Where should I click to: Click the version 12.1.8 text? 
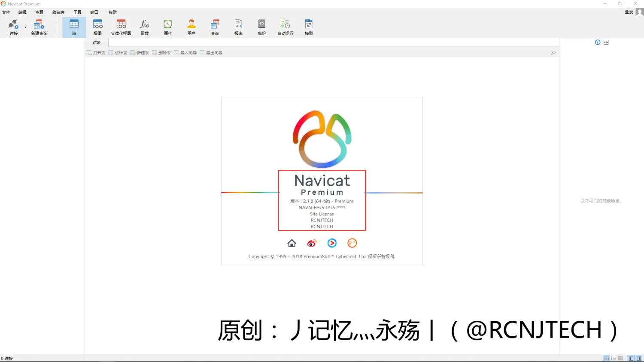322,201
